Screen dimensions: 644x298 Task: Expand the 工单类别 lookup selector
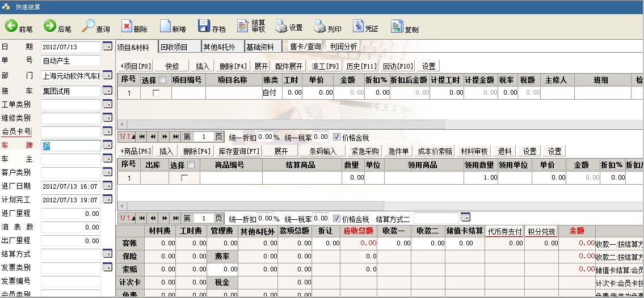click(x=107, y=104)
